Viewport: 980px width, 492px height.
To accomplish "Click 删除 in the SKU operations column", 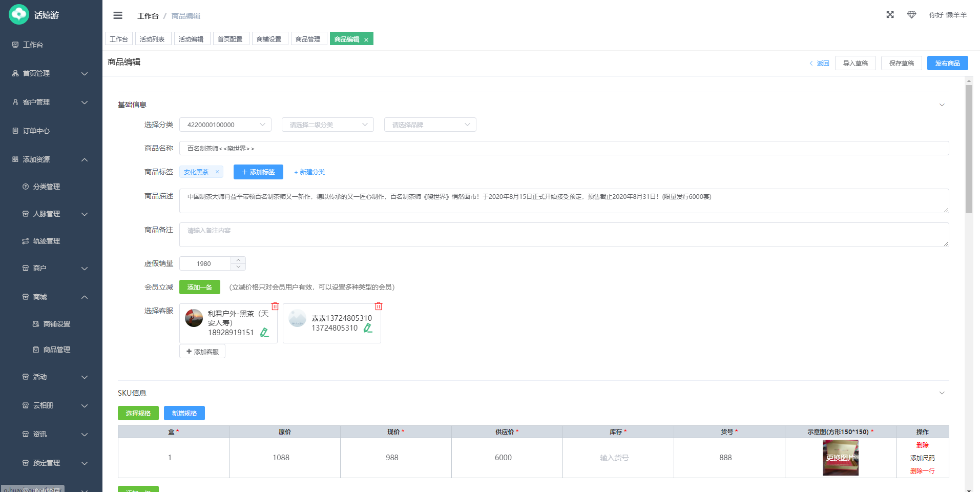I will click(x=923, y=445).
